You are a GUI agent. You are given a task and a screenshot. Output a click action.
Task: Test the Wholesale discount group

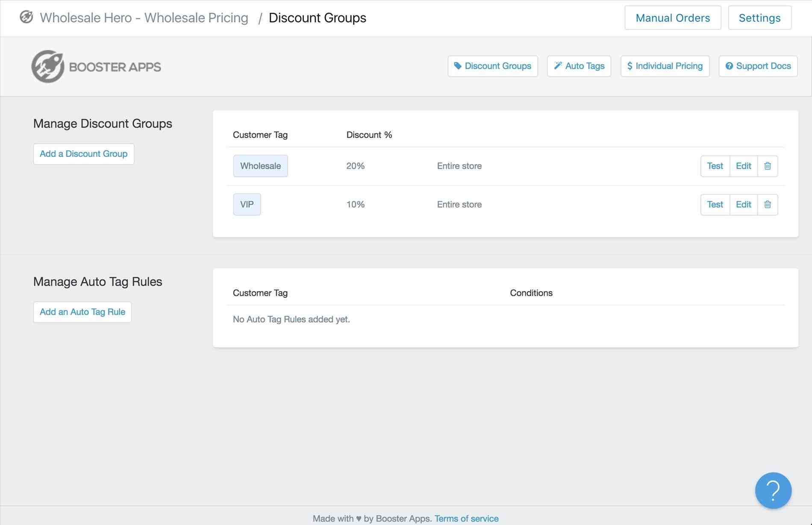click(x=715, y=166)
